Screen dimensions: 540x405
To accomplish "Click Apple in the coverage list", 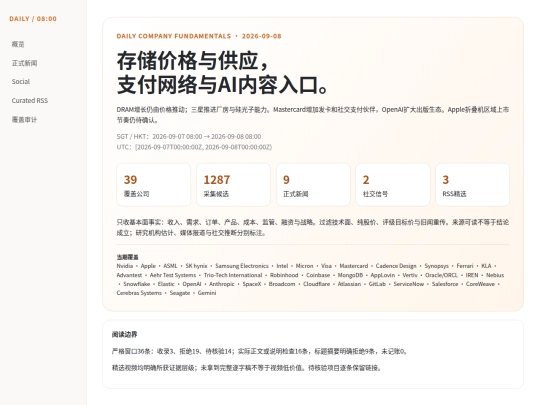I will (x=148, y=266).
